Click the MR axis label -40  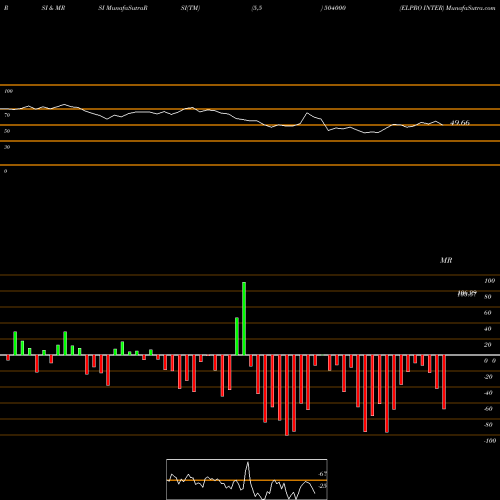pos(488,393)
